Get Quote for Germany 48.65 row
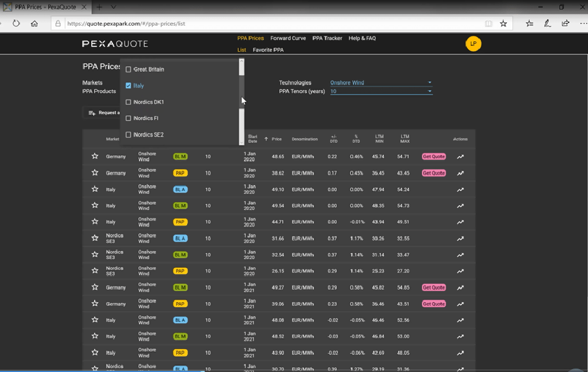This screenshot has height=372, width=588. [x=434, y=156]
